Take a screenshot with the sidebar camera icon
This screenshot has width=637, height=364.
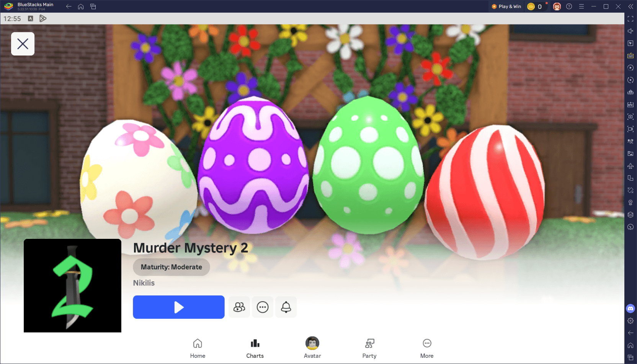630,117
